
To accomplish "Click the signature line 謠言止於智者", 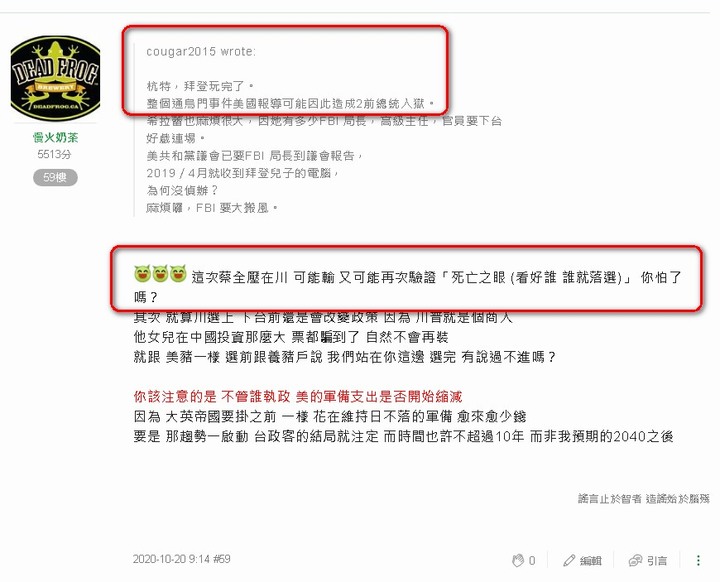I will [x=643, y=498].
